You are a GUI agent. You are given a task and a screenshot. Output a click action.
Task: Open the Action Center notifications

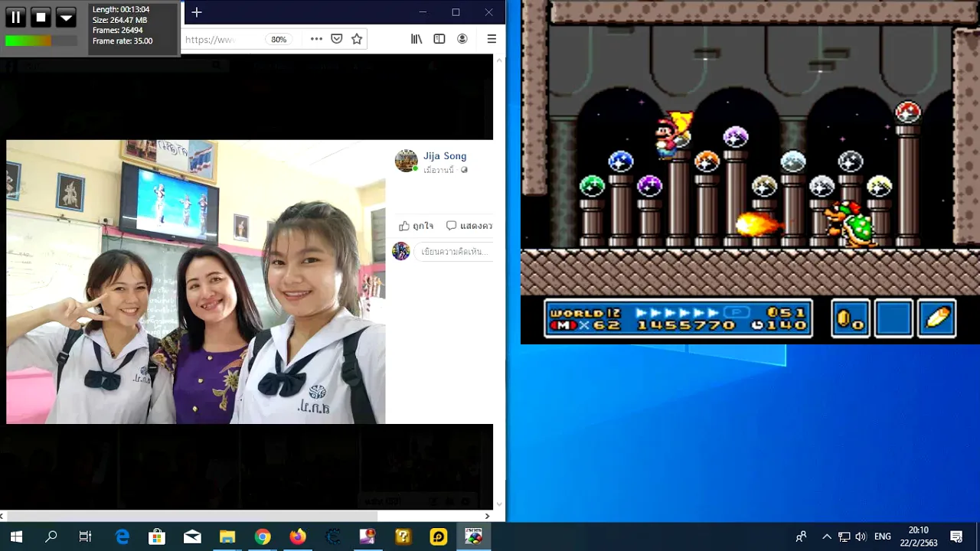(956, 536)
